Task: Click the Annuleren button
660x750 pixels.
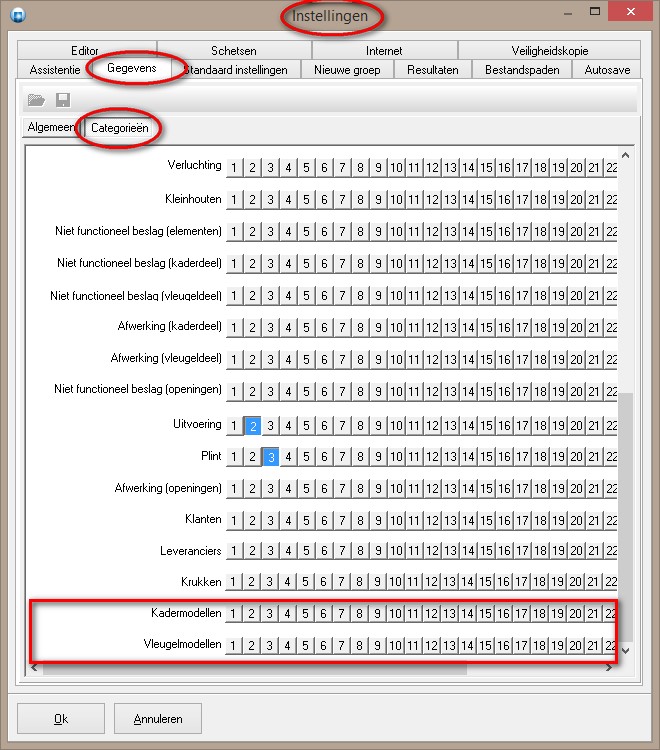Action: [158, 718]
